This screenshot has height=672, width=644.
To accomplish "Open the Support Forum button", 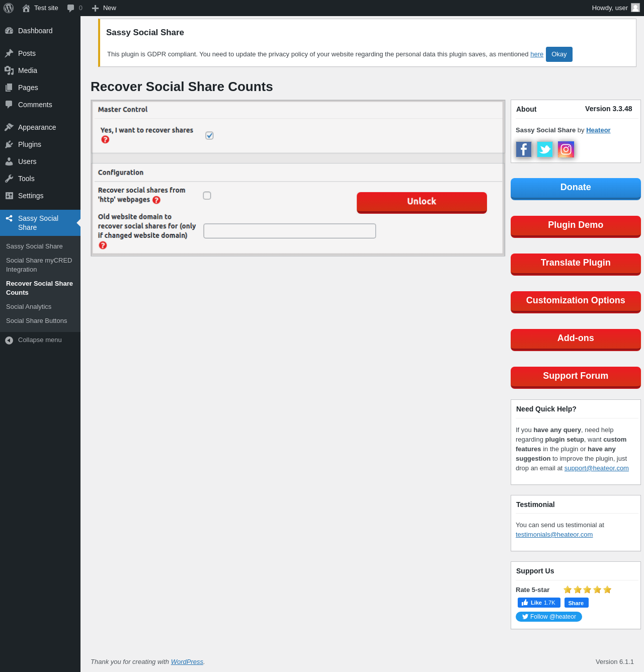I will click(x=576, y=377).
